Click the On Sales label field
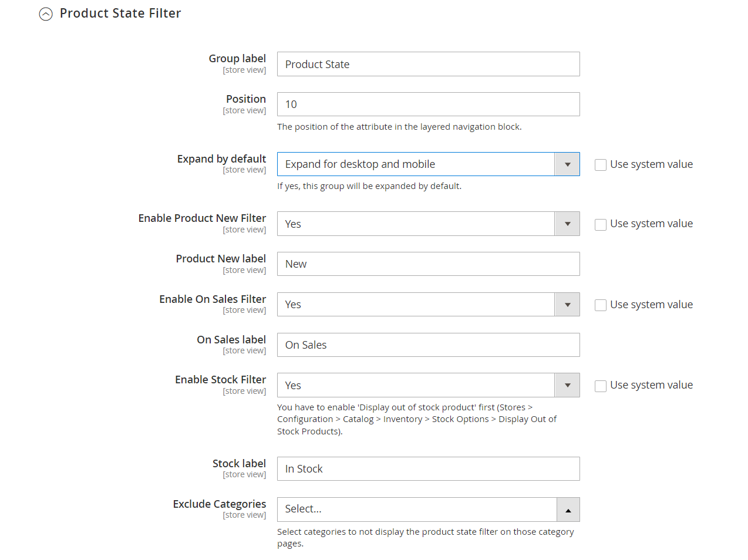 coord(428,345)
